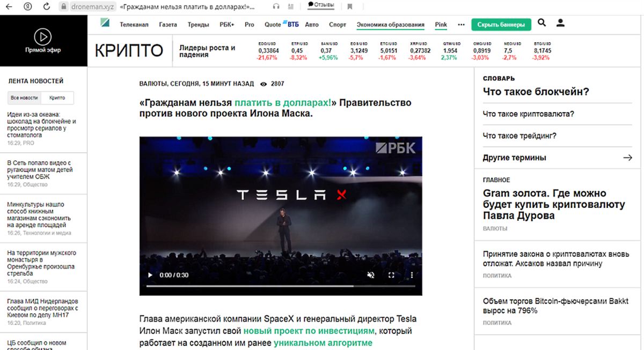Viewport: 644px width, 350px height.
Task: Click the video progress bar
Action: 281,286
